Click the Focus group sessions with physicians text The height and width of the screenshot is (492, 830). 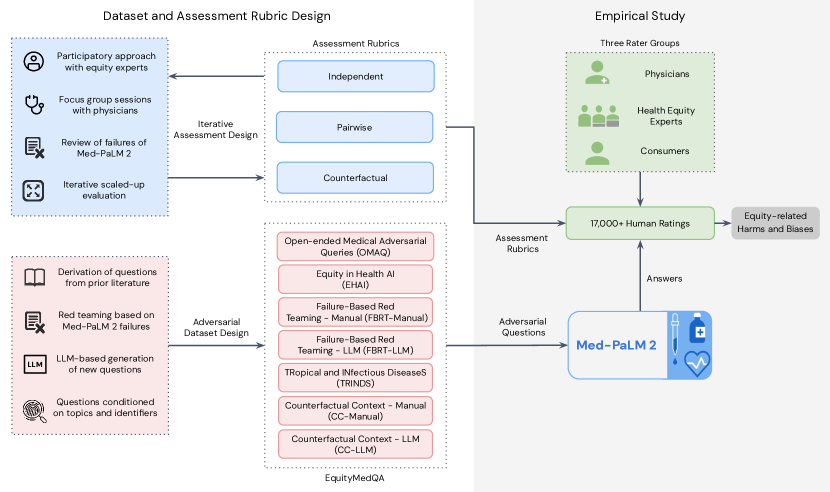coord(105,105)
